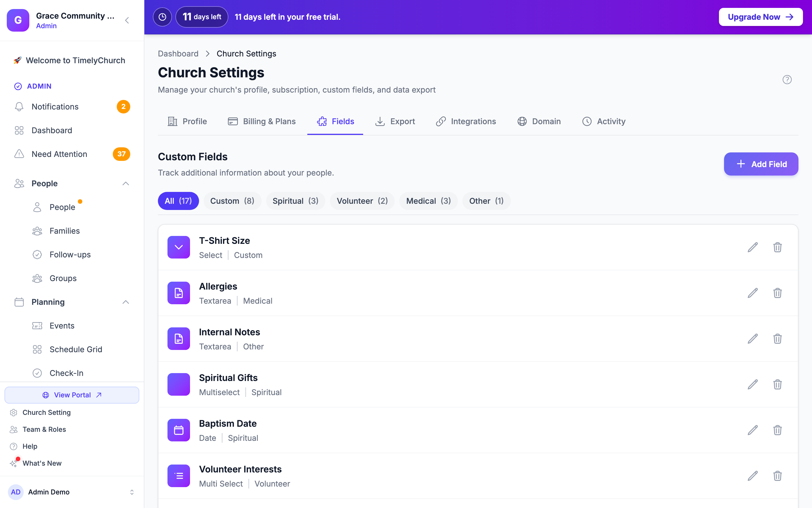Edit the Spiritual Gifts field
The width and height of the screenshot is (812, 508).
pos(753,384)
